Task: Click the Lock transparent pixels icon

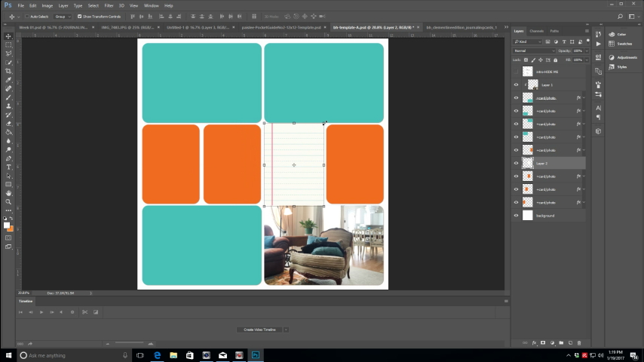Action: tap(526, 60)
